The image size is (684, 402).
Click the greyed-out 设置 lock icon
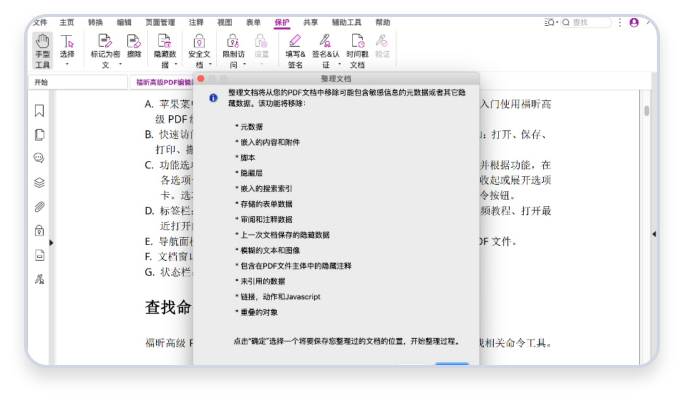(261, 41)
